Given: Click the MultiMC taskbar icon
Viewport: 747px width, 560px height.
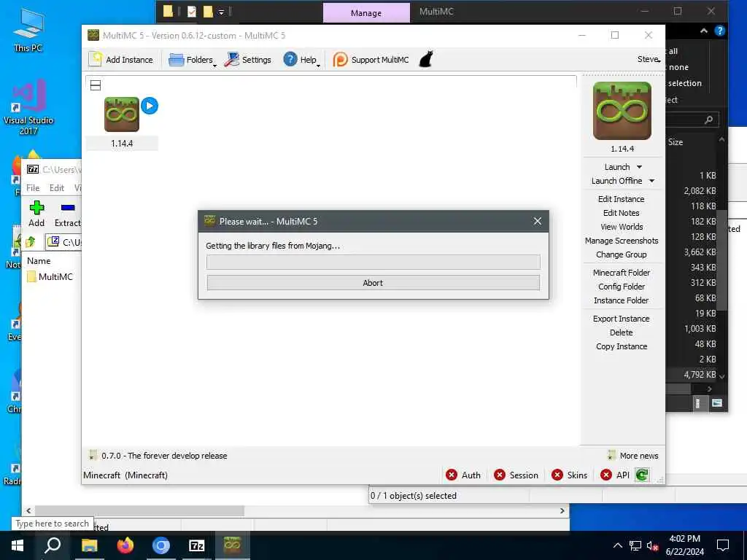Looking at the screenshot, I should (x=233, y=545).
